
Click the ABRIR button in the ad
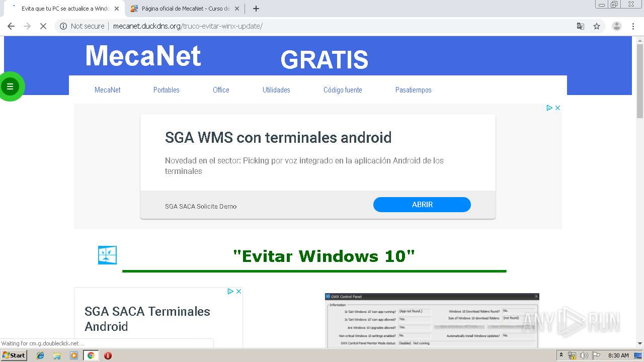click(422, 205)
